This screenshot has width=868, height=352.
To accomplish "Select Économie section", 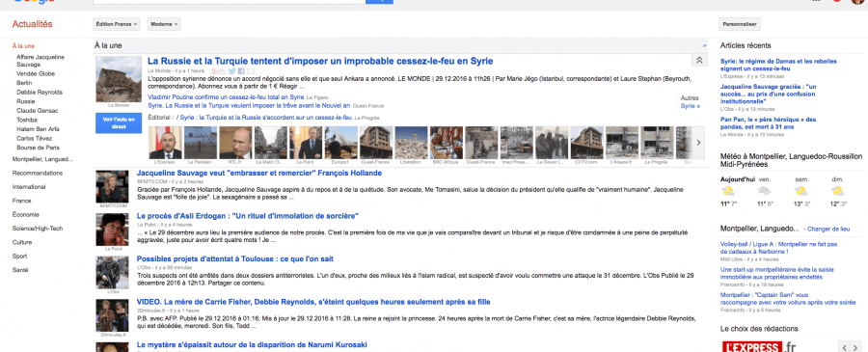I will click(x=25, y=215).
